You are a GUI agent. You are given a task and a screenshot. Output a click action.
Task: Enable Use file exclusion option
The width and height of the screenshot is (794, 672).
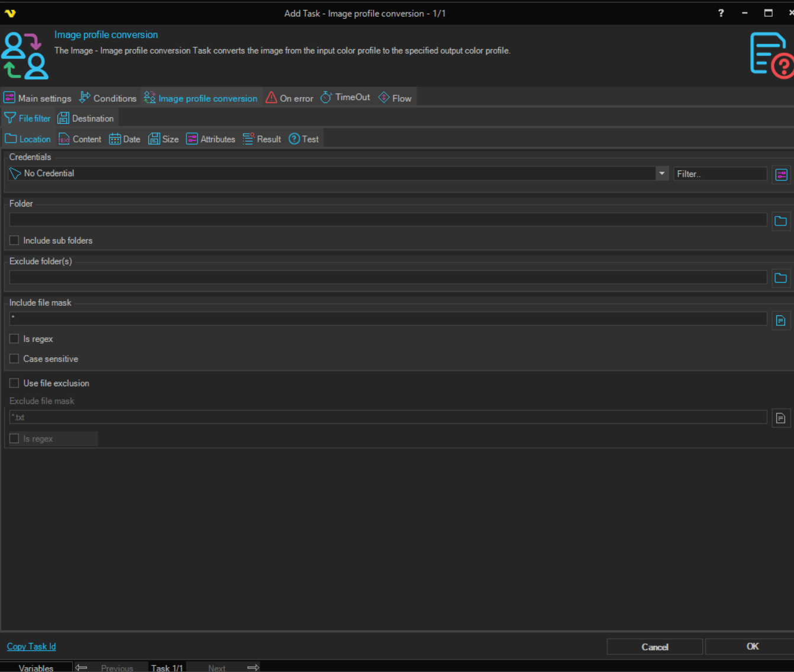coord(14,383)
